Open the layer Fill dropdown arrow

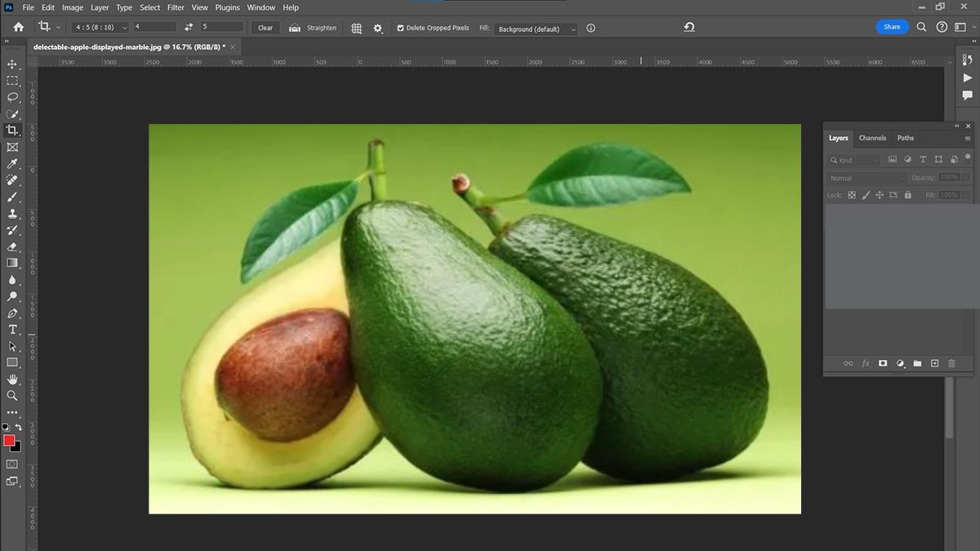[x=965, y=195]
